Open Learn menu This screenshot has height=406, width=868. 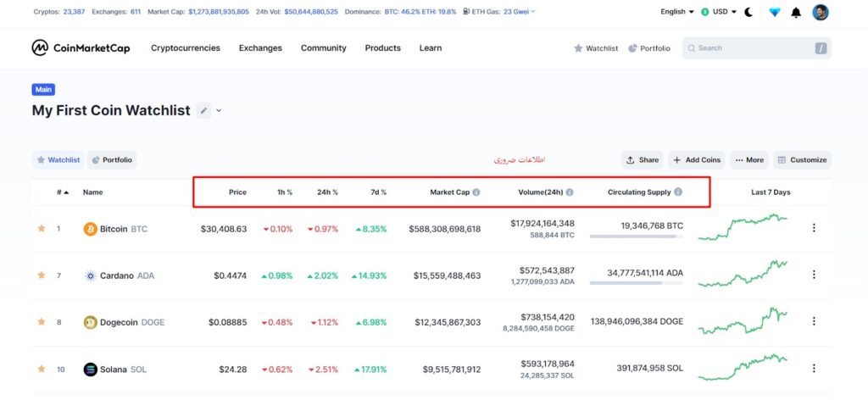click(x=430, y=48)
